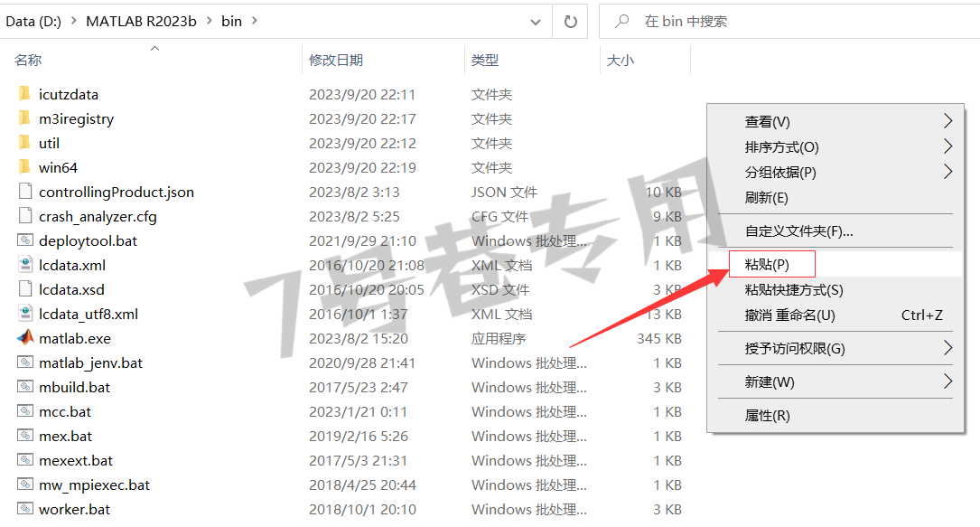Click the 应用程序 type cell

pyautogui.click(x=498, y=338)
